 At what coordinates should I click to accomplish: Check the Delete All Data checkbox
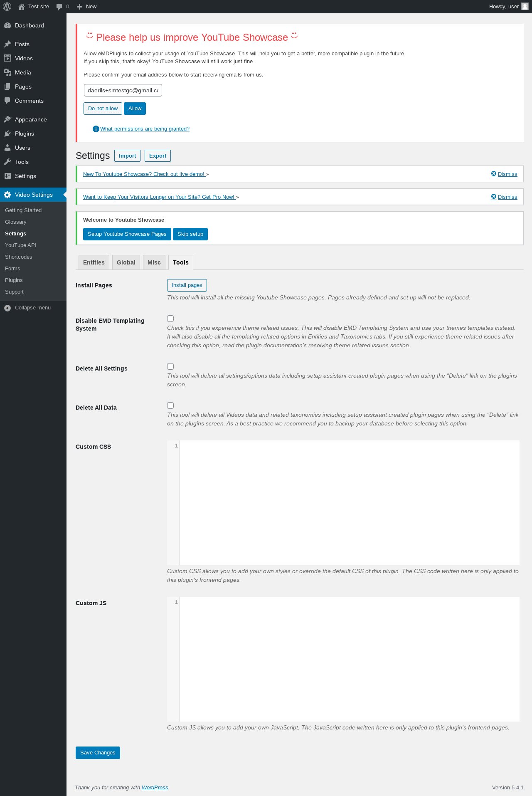point(170,405)
